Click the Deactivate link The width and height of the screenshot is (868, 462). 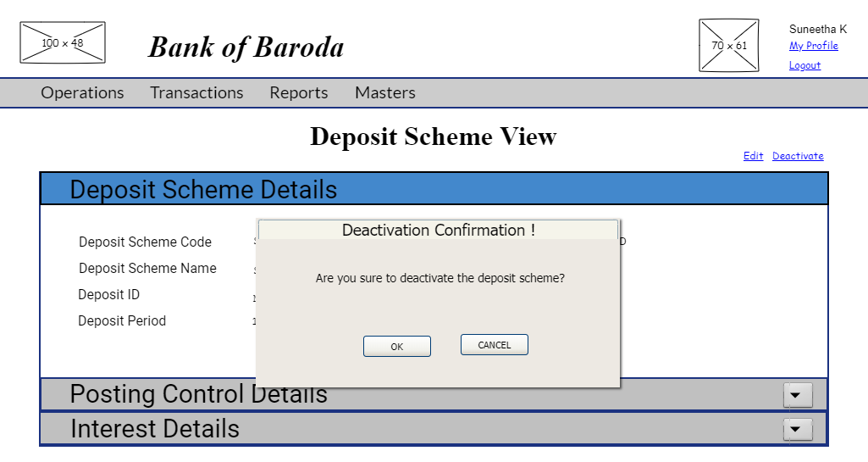coord(798,156)
